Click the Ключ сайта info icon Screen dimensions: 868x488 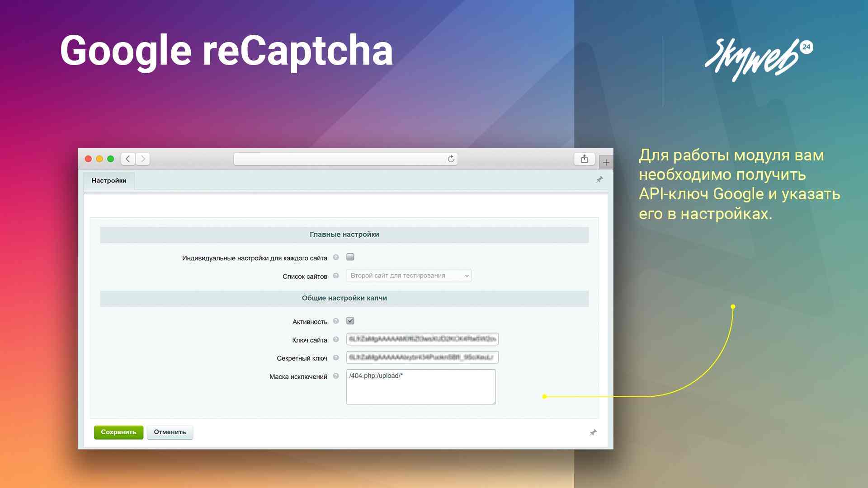[337, 338]
